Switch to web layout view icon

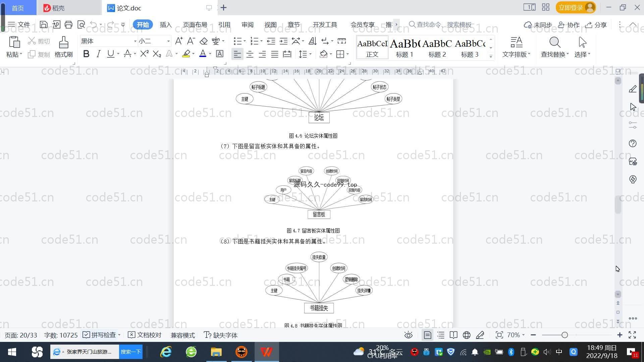[467, 335]
